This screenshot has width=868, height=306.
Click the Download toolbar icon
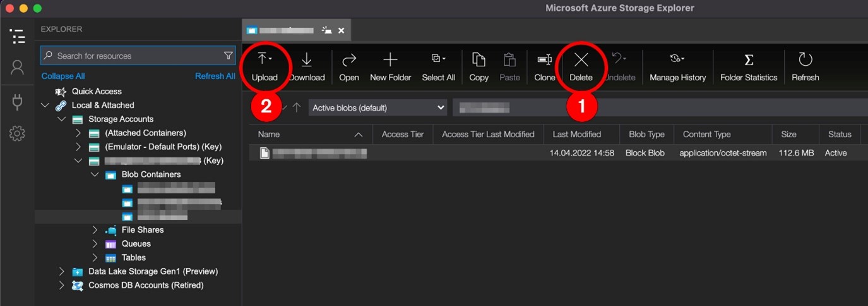(x=307, y=60)
